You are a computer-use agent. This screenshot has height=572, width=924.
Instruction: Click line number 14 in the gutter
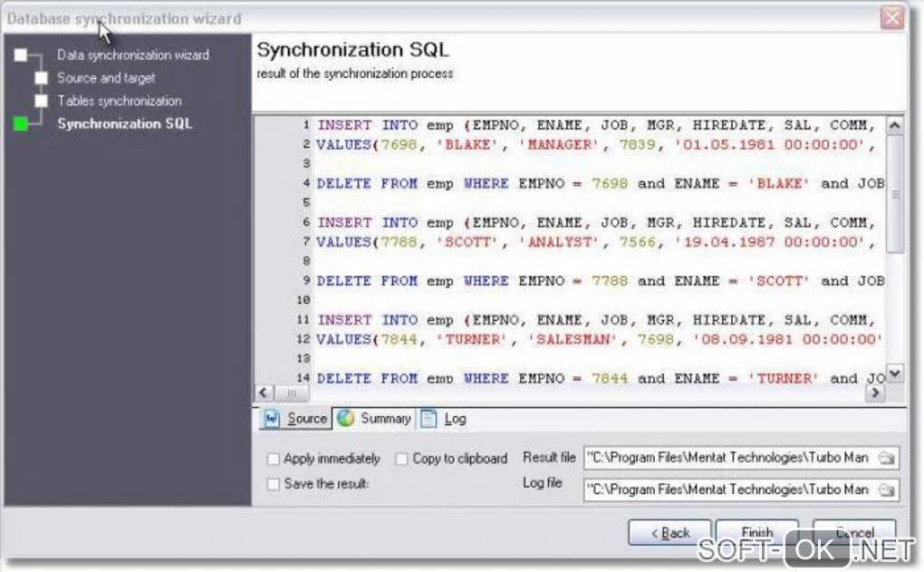click(303, 378)
